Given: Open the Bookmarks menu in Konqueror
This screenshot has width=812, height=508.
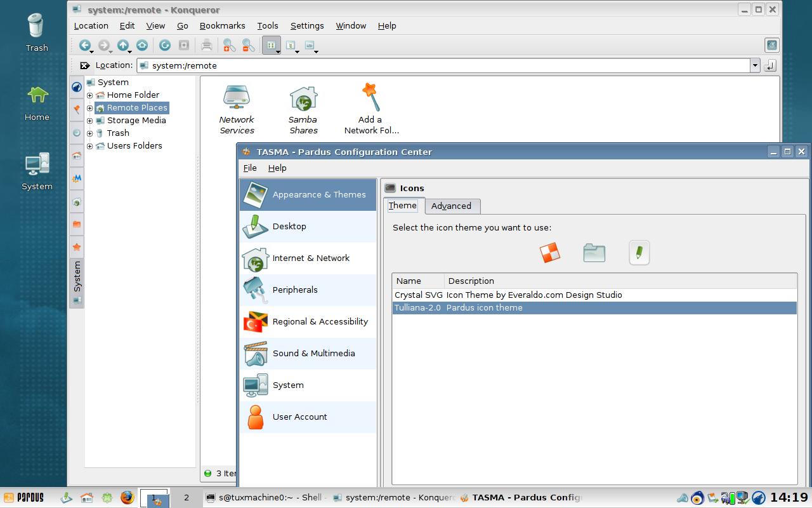Looking at the screenshot, I should click(222, 25).
